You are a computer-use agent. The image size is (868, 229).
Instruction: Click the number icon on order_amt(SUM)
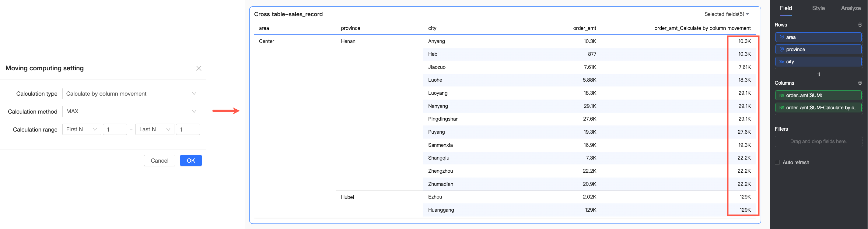pyautogui.click(x=782, y=95)
